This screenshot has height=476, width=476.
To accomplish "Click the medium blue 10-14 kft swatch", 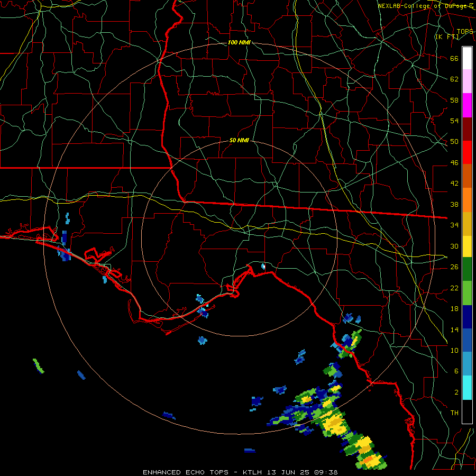I will [x=467, y=340].
